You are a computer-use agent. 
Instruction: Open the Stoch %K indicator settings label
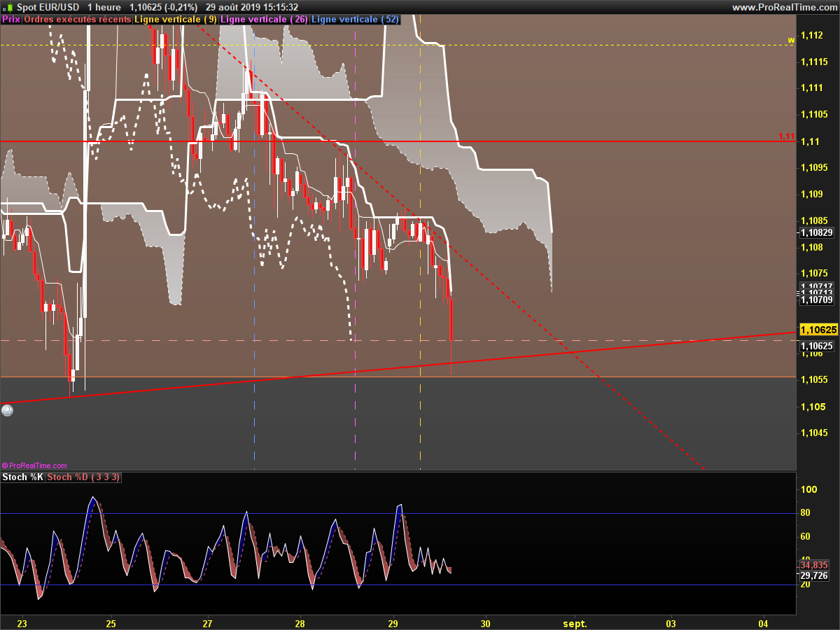coord(23,477)
